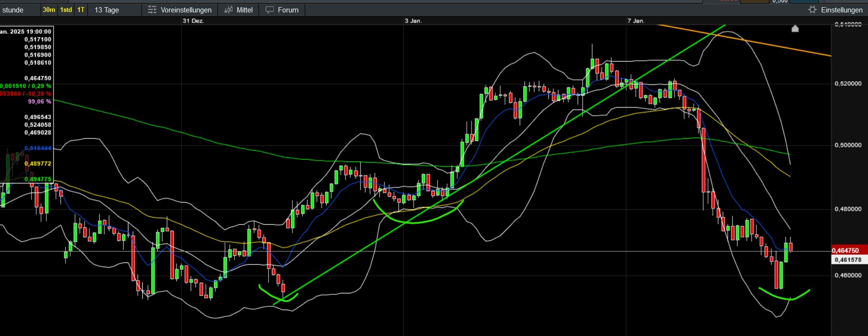
Task: Open the Mittel candlestick chart-type selector
Action: (238, 10)
